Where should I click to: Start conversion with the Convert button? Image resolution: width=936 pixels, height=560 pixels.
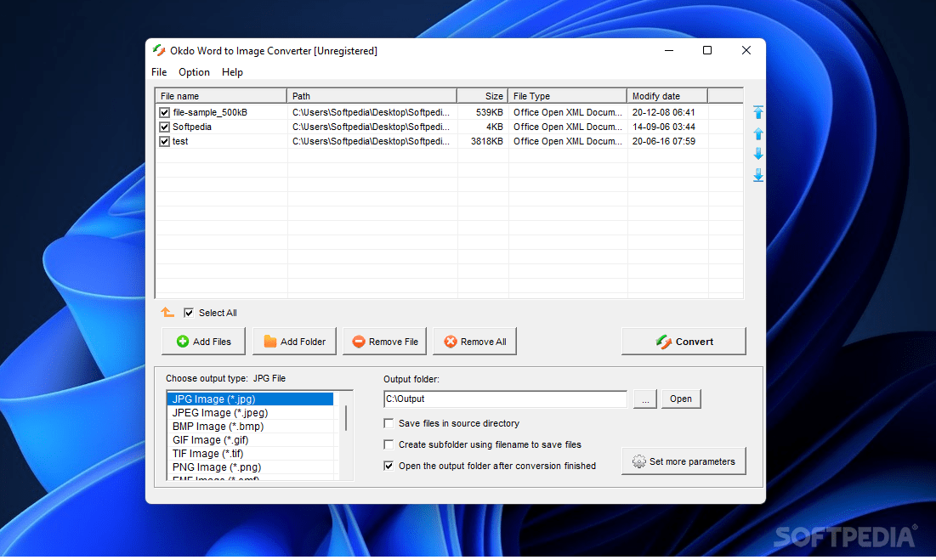pos(684,342)
